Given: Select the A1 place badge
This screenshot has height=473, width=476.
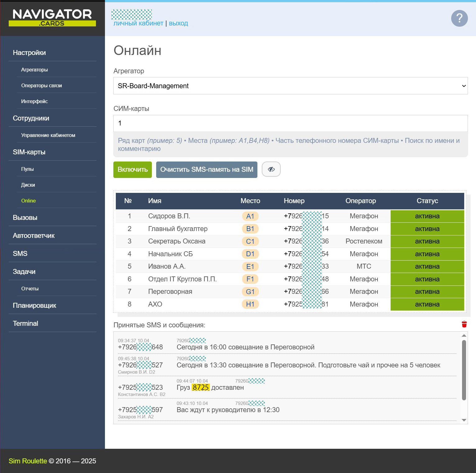Looking at the screenshot, I should point(250,216).
